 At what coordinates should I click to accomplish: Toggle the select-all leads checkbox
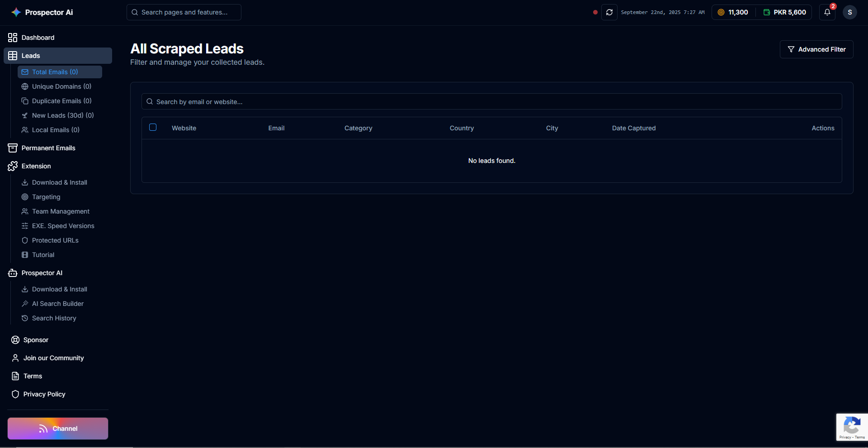pos(153,128)
